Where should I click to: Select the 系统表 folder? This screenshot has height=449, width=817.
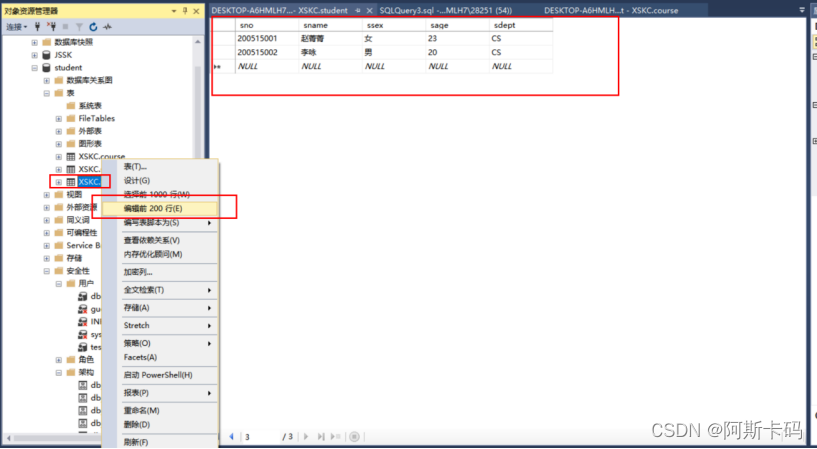pyautogui.click(x=84, y=106)
